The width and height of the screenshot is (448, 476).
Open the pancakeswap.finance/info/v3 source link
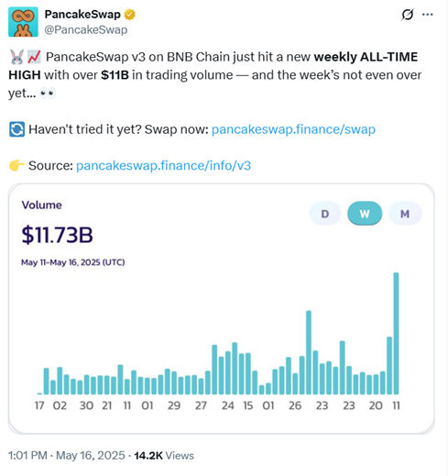click(x=163, y=166)
